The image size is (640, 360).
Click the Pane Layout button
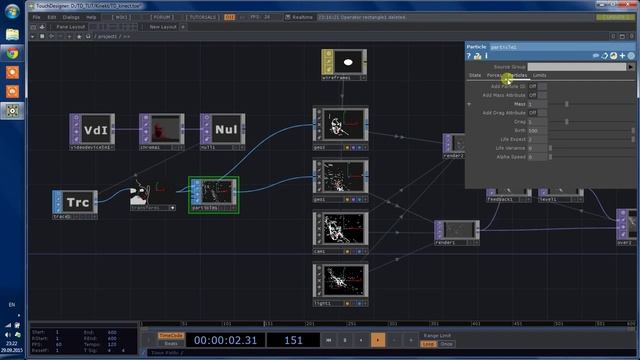tap(71, 27)
